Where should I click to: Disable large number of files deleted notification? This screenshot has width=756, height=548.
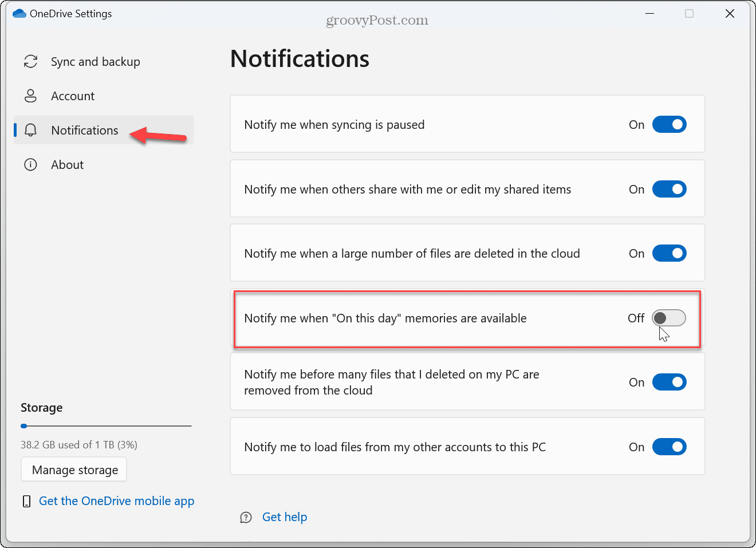(x=669, y=254)
